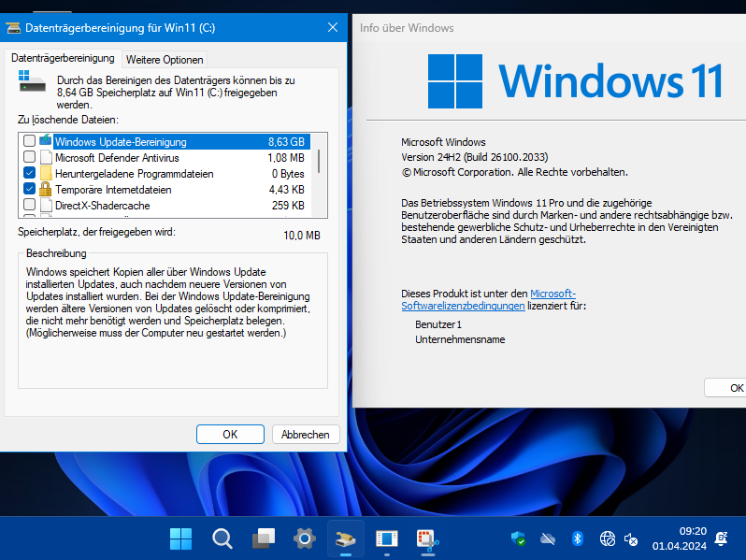Select Disk Cleanup taskbar icon
Viewport: 746px width, 560px height.
point(346,539)
